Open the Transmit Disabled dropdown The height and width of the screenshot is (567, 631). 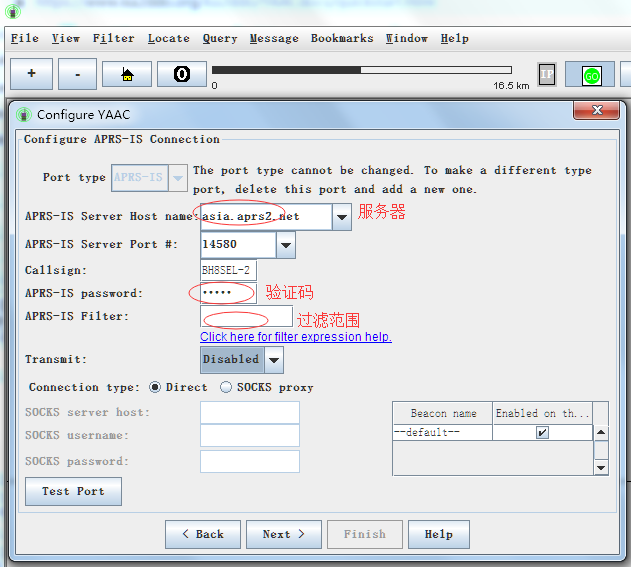click(274, 360)
